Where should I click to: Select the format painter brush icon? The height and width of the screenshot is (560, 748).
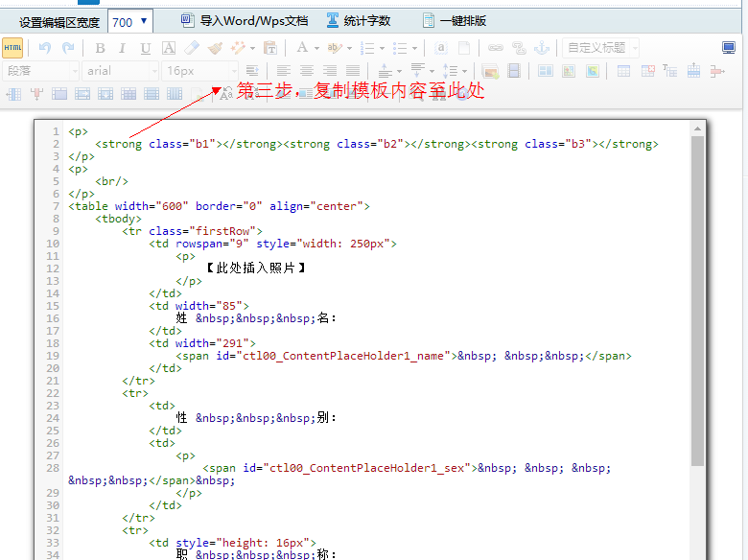tap(215, 48)
